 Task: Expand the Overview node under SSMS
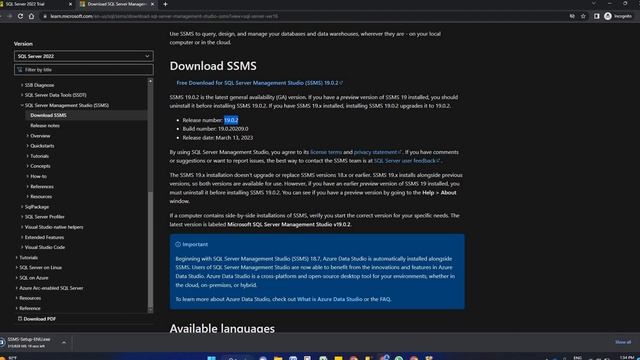coord(28,136)
